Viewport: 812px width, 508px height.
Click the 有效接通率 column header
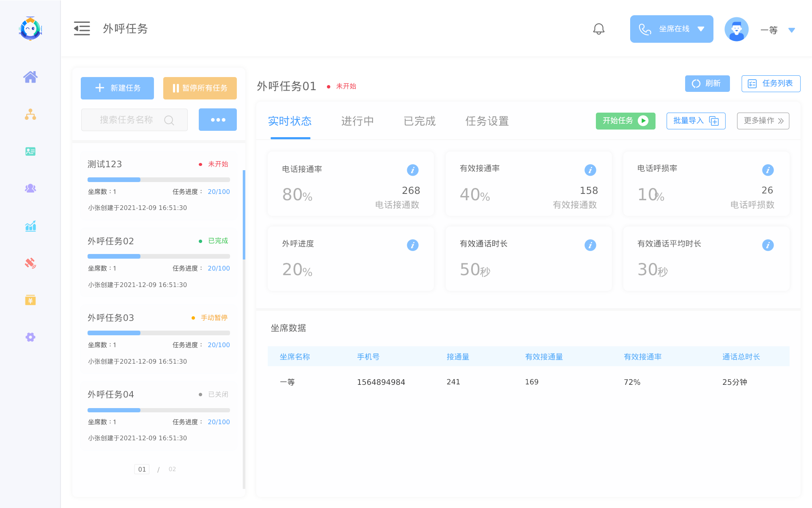(x=642, y=357)
